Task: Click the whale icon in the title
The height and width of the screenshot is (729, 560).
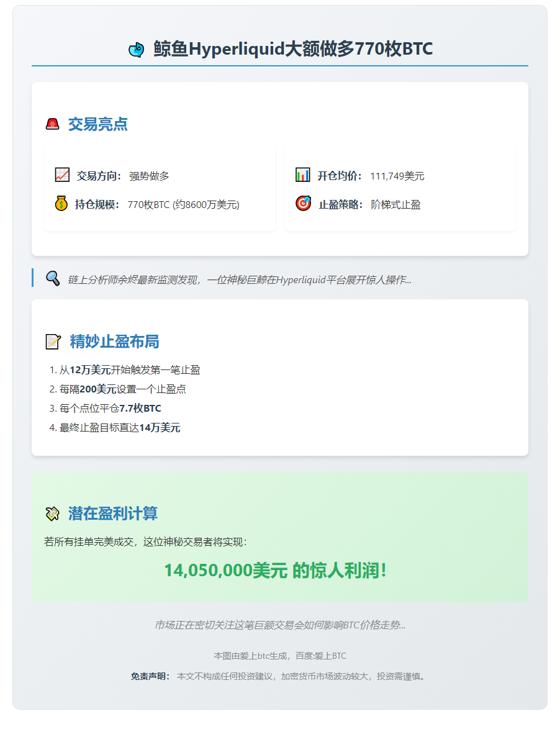Action: (x=137, y=48)
